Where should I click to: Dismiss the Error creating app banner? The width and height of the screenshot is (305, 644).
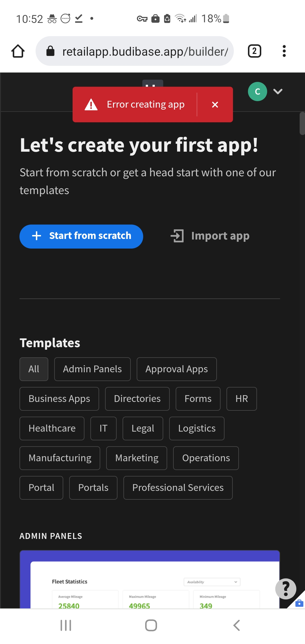pos(215,104)
